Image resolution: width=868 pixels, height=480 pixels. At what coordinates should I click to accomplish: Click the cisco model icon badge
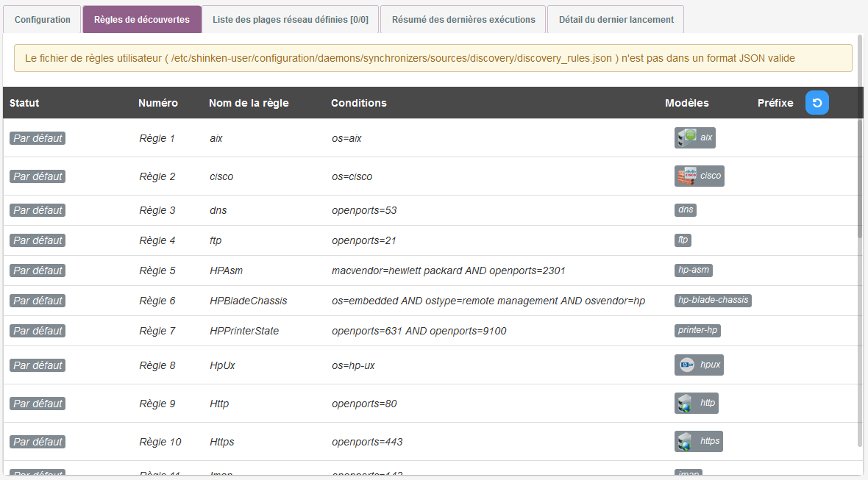click(699, 176)
